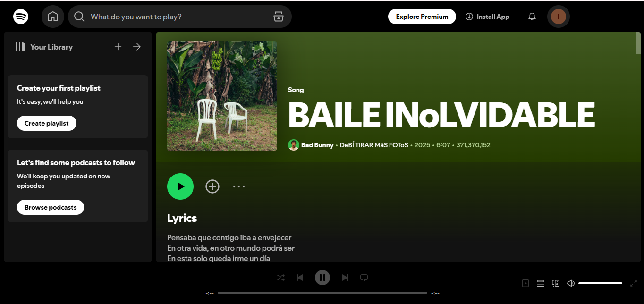
Task: Open Home from the top navigation
Action: tap(52, 16)
